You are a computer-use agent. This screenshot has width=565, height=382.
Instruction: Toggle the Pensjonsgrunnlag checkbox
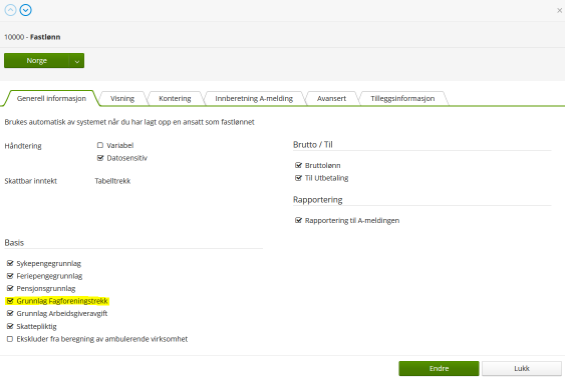click(10, 288)
